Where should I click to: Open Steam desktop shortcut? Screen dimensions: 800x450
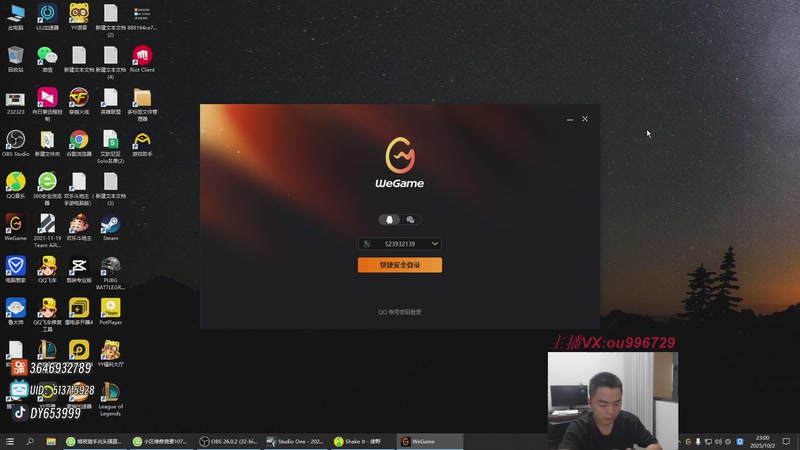point(111,228)
